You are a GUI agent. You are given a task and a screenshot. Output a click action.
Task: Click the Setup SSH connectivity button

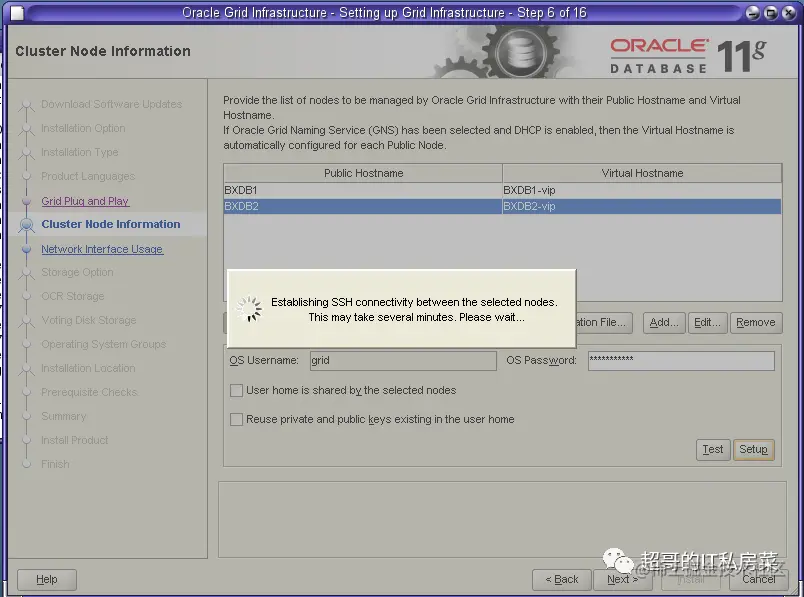pos(753,450)
